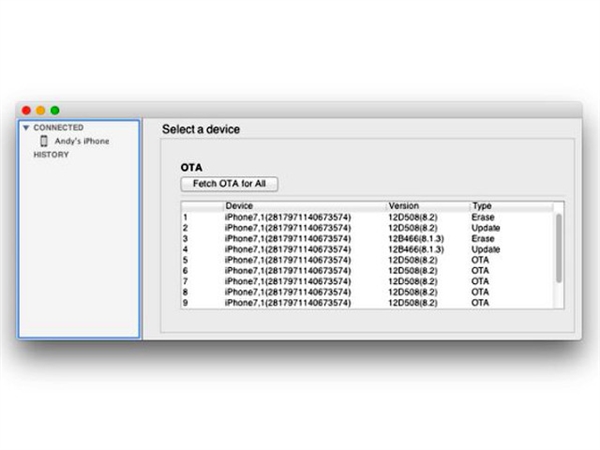Click version 12D508(8.2) in row 7
600x450 pixels.
413,282
